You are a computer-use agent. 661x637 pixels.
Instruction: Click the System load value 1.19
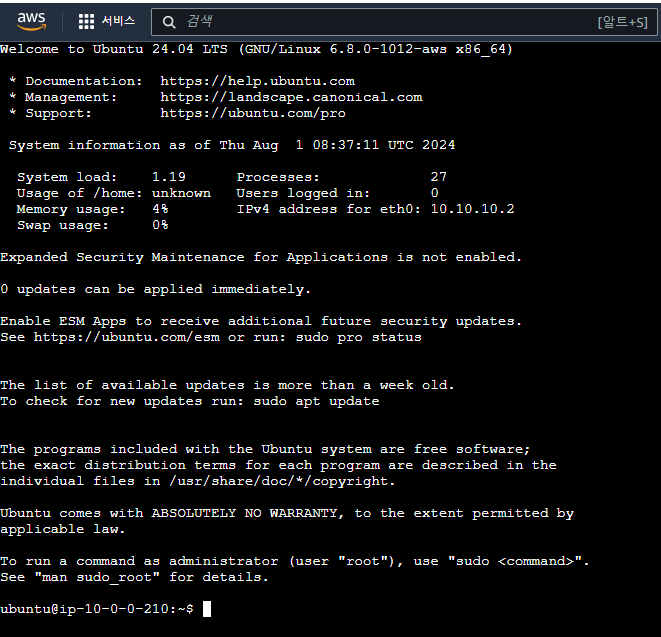click(x=169, y=177)
